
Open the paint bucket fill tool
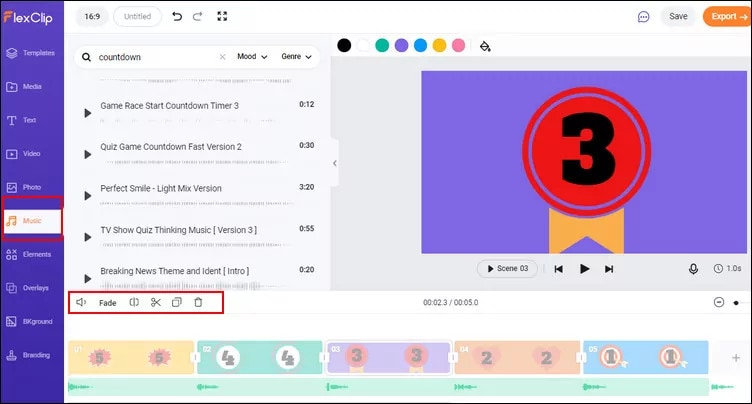pos(485,46)
